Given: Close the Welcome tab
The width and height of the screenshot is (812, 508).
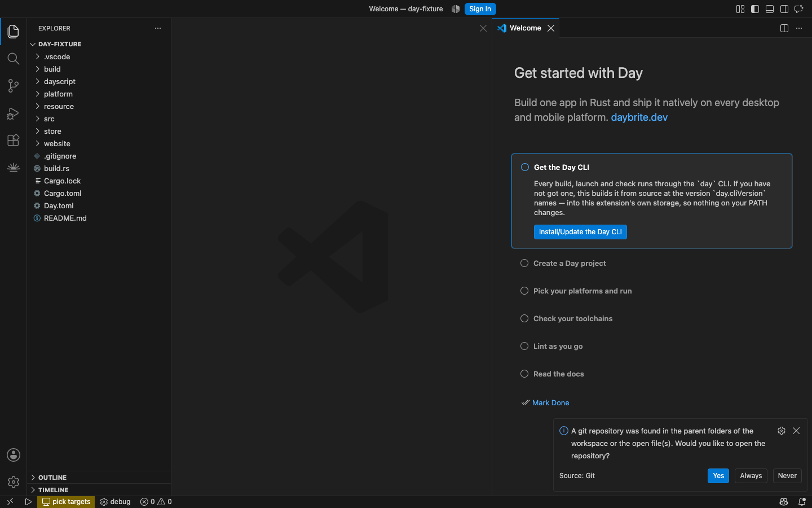Looking at the screenshot, I should click(551, 28).
